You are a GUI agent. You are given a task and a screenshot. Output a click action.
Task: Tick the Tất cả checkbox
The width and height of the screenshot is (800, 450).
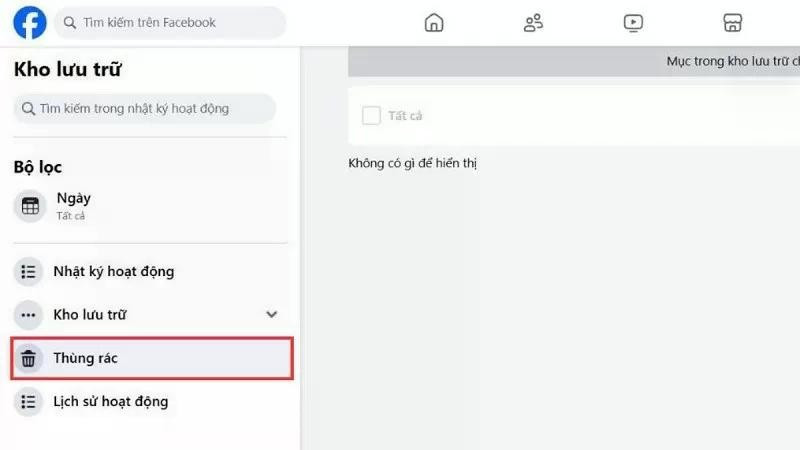[371, 115]
